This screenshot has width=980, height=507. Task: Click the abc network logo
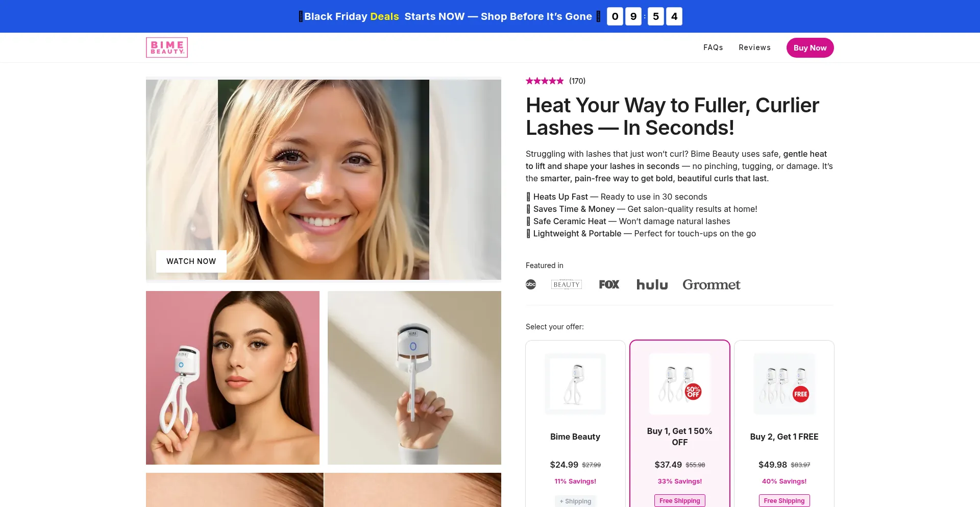click(x=531, y=284)
